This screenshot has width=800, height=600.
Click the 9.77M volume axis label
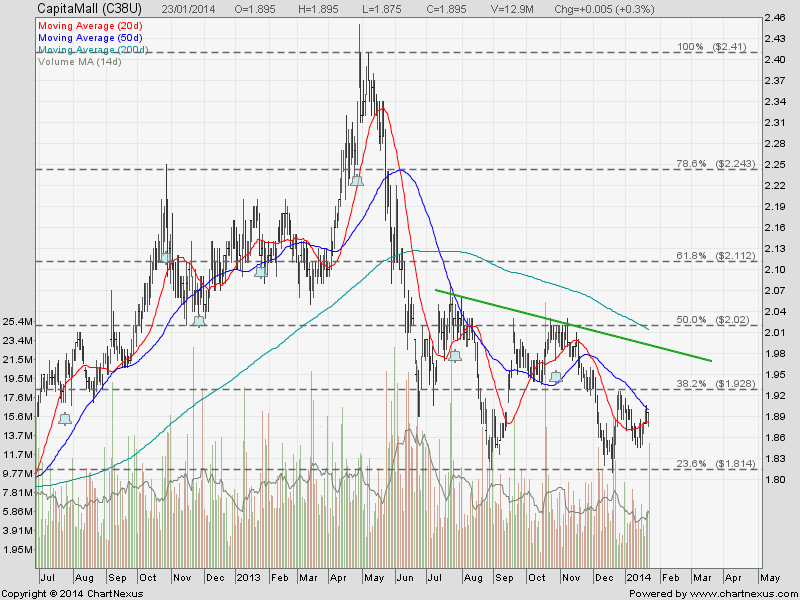[18, 473]
